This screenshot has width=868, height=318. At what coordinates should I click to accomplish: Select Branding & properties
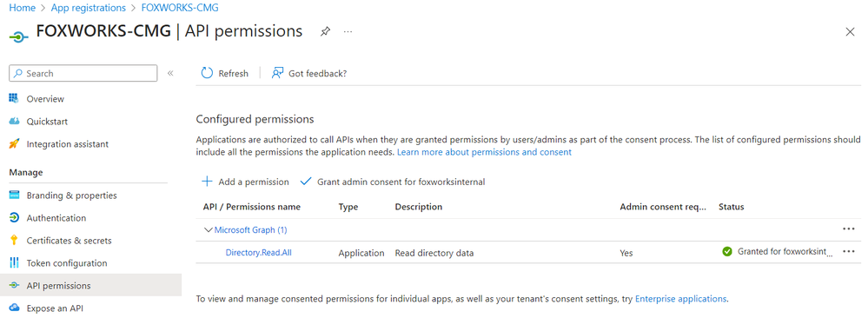coord(63,195)
